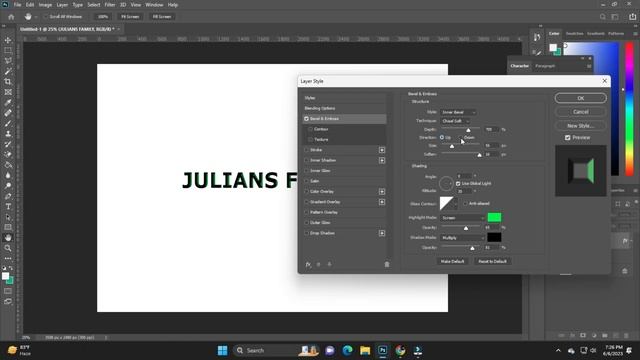Enable the Texture checkbox
This screenshot has width=640, height=360.
pyautogui.click(x=311, y=140)
